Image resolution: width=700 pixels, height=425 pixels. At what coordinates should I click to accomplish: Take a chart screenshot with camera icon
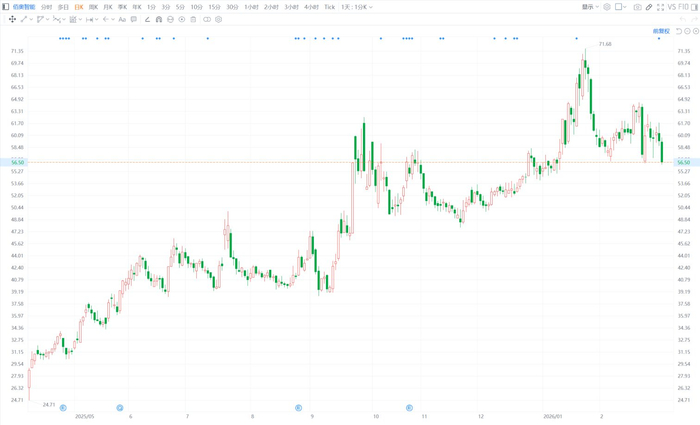pos(638,7)
